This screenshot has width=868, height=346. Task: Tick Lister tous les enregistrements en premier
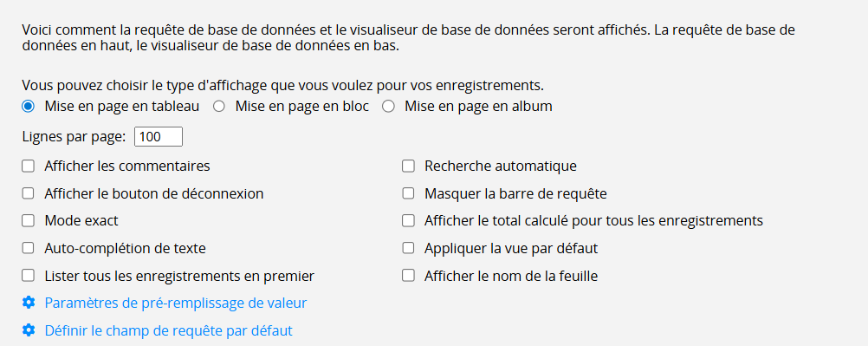pos(29,276)
